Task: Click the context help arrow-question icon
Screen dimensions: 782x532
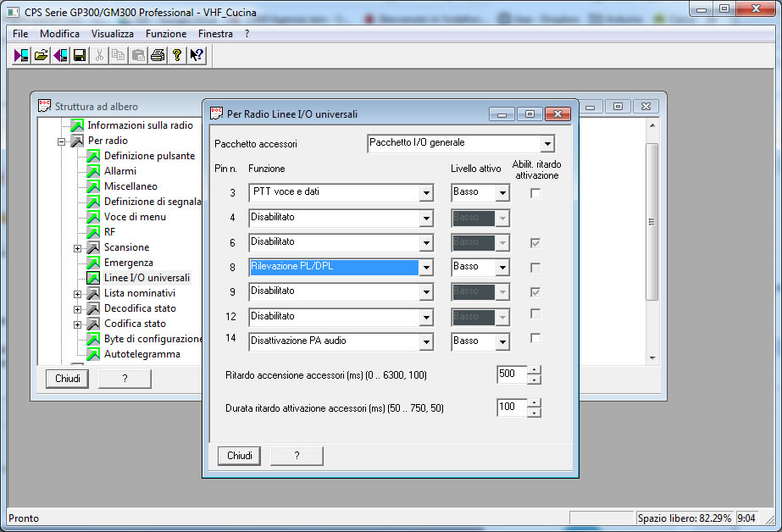Action: 197,55
